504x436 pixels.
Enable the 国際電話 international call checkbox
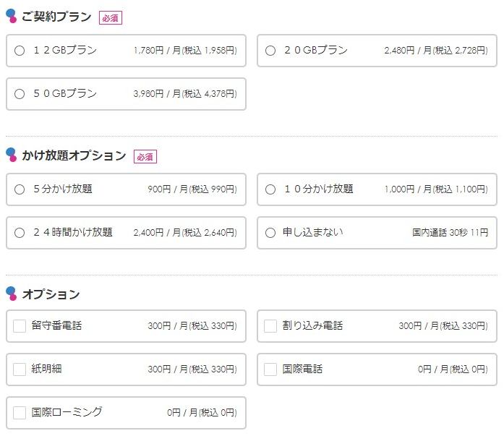[x=270, y=369]
